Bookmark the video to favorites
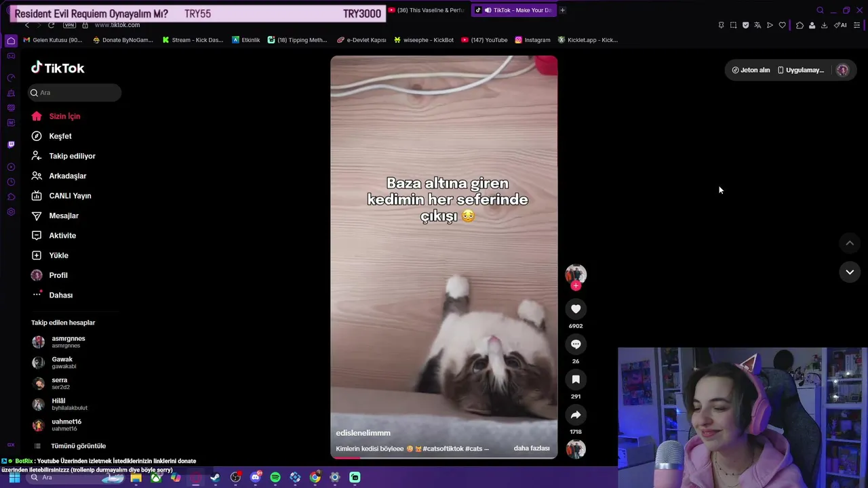Image resolution: width=868 pixels, height=488 pixels. pyautogui.click(x=576, y=380)
